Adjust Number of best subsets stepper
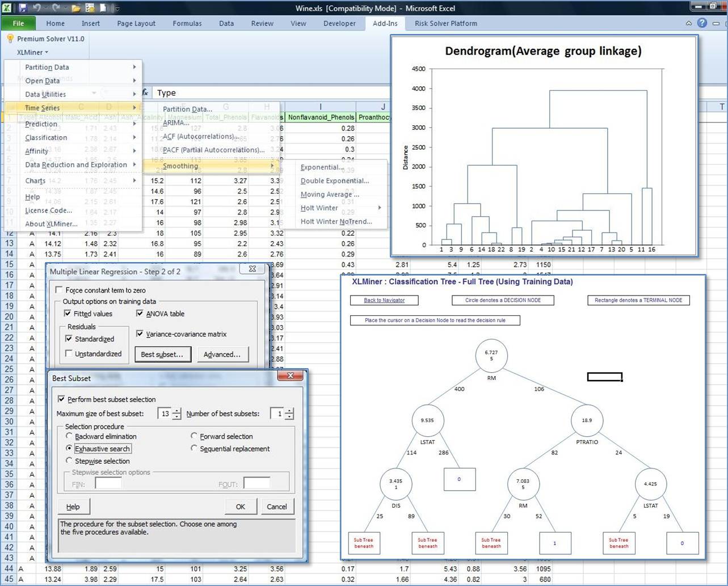The width and height of the screenshot is (728, 586). [x=289, y=414]
